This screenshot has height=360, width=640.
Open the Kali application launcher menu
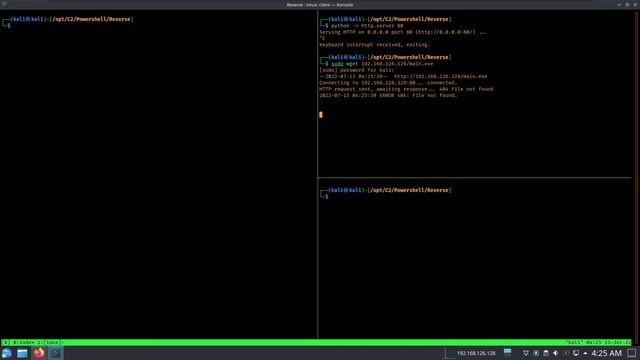click(x=7, y=353)
